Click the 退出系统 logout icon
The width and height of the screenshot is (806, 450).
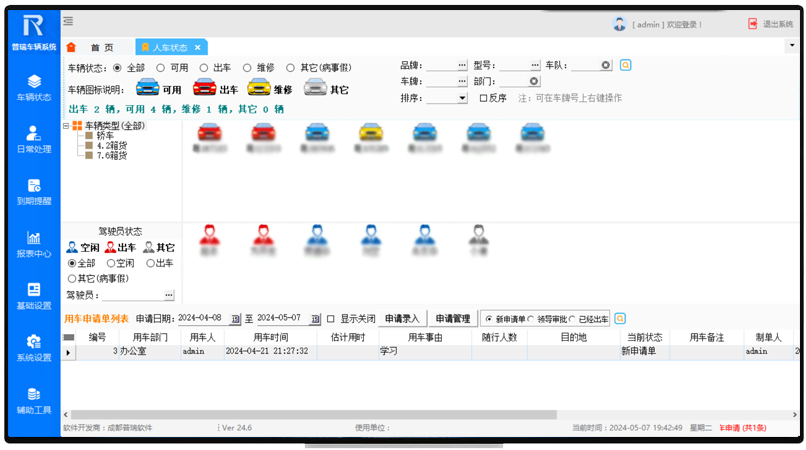[x=753, y=24]
